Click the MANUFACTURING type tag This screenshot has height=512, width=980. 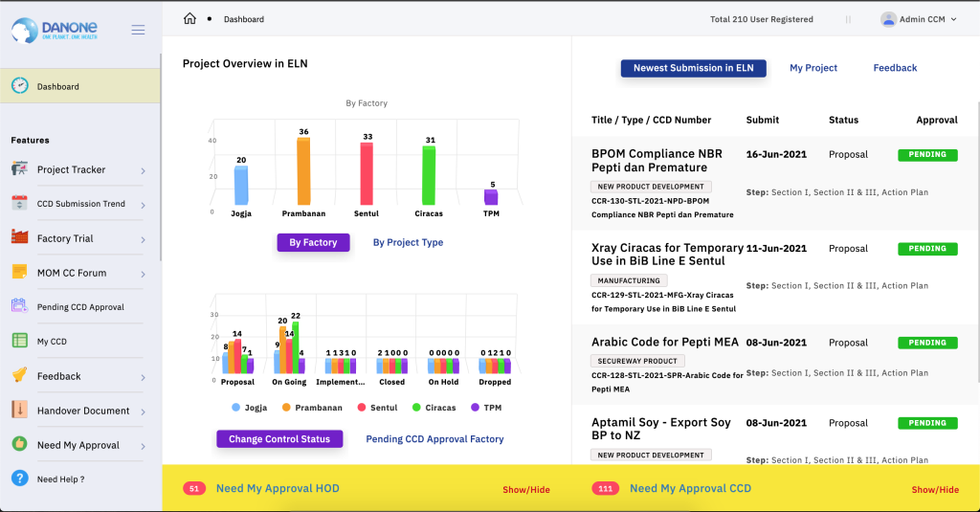629,280
